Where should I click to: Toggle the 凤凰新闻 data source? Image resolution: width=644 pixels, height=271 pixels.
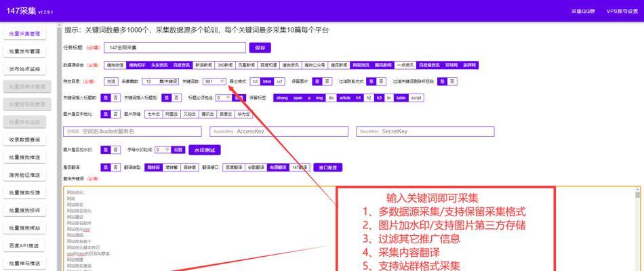(x=247, y=65)
